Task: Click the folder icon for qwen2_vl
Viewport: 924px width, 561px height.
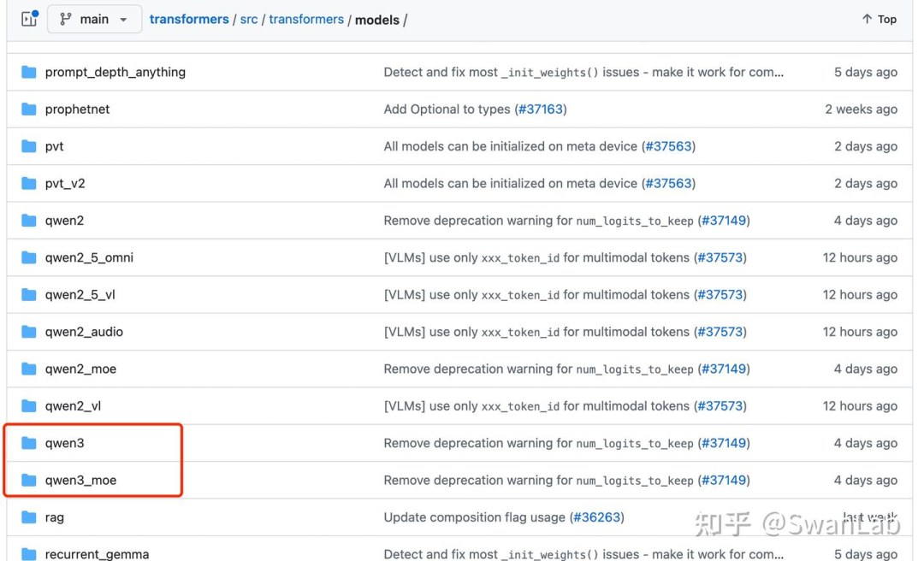Action: point(29,406)
